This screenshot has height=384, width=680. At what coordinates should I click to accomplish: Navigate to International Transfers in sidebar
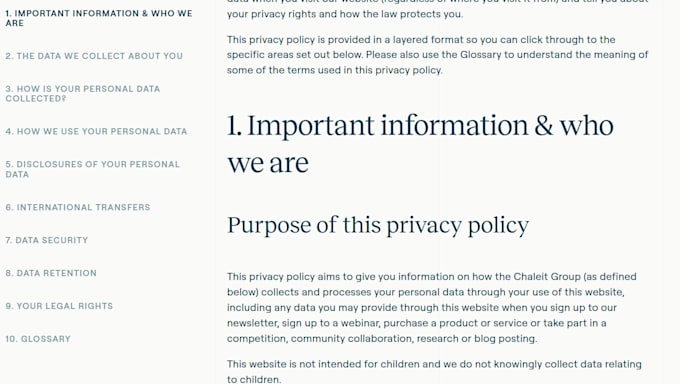pyautogui.click(x=78, y=207)
